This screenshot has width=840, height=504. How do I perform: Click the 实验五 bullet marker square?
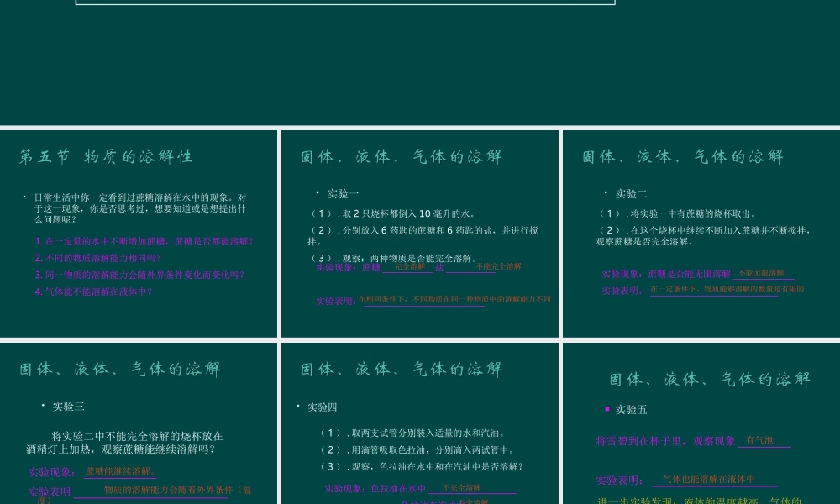(x=607, y=409)
